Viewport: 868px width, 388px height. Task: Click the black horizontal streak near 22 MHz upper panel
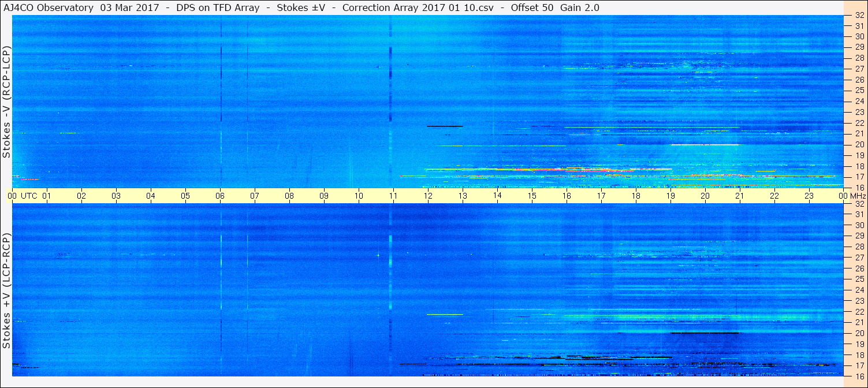coord(445,126)
